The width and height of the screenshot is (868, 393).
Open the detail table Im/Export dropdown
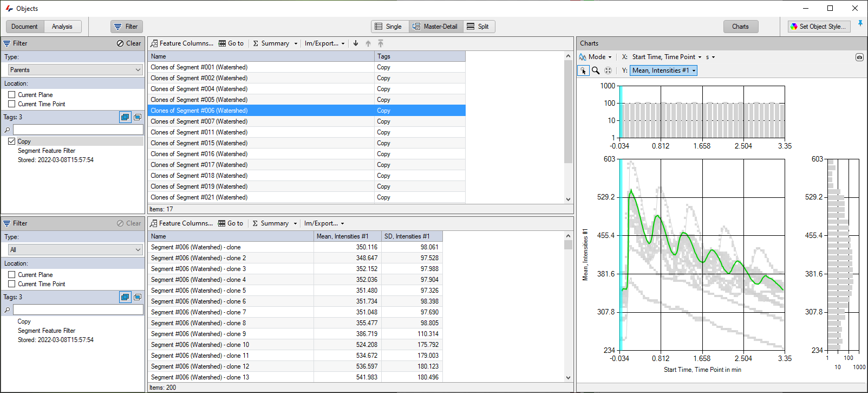click(324, 223)
